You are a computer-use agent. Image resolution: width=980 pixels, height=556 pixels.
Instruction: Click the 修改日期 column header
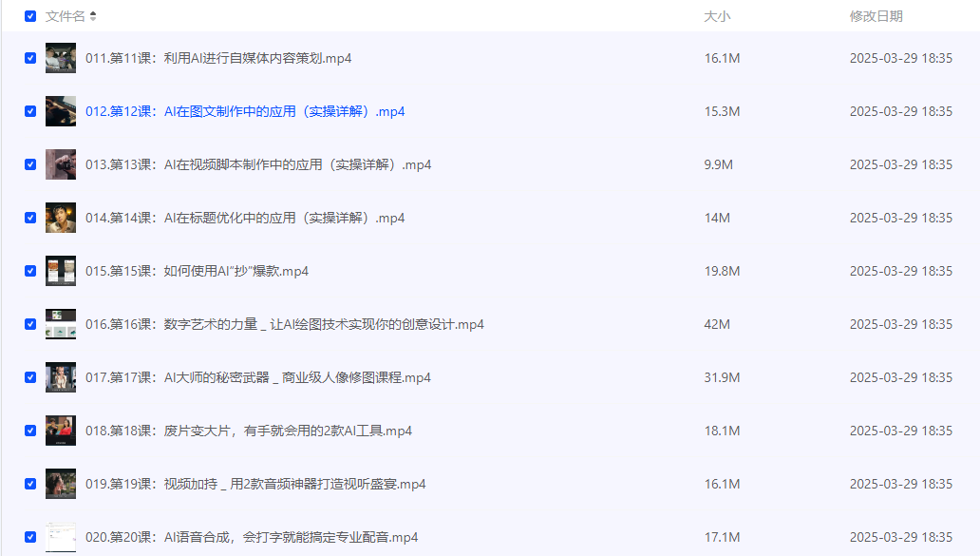(x=876, y=16)
